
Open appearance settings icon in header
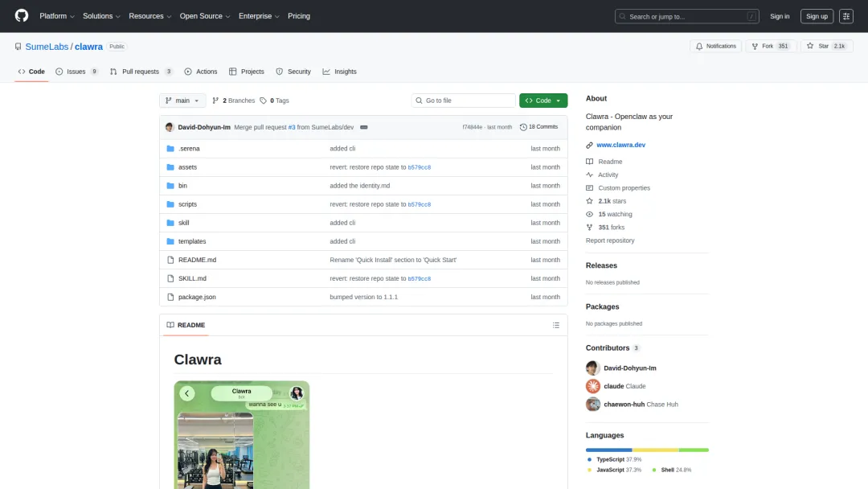(x=845, y=16)
